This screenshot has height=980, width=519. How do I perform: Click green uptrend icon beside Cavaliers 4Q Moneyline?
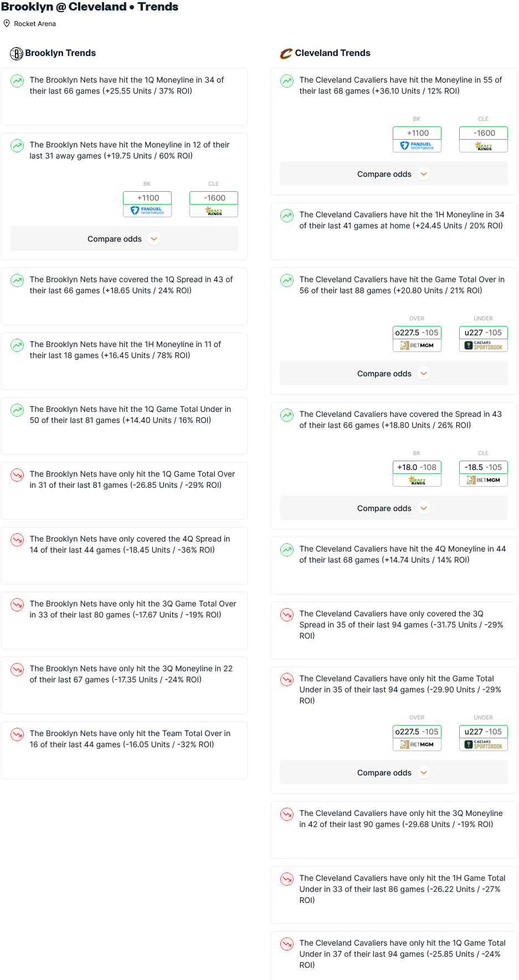287,550
